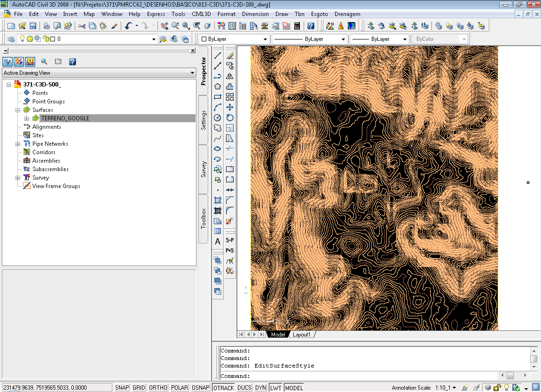Viewport: 541px width, 392px height.
Task: Toggle ORTHO mode in status bar
Action: tap(158, 388)
